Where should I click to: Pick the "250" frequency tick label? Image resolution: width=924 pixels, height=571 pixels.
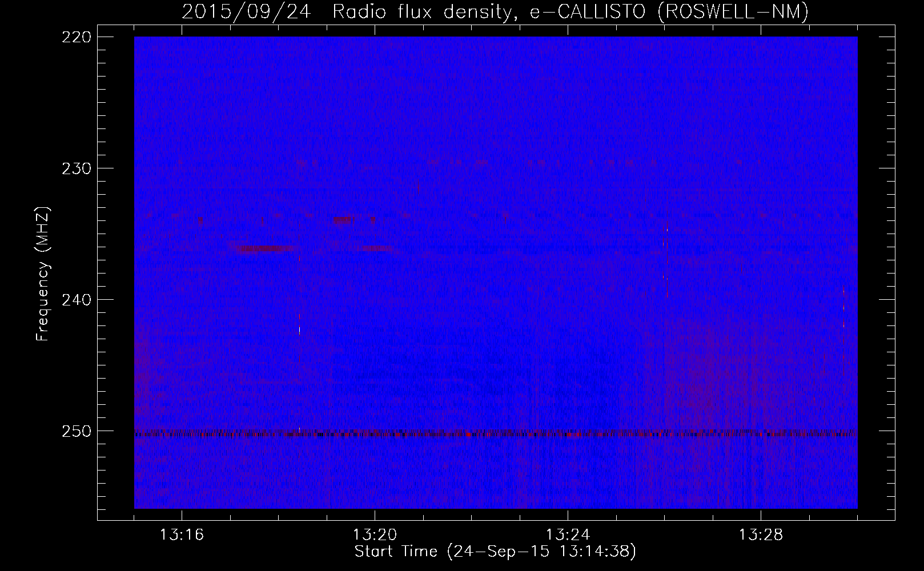[x=76, y=431]
